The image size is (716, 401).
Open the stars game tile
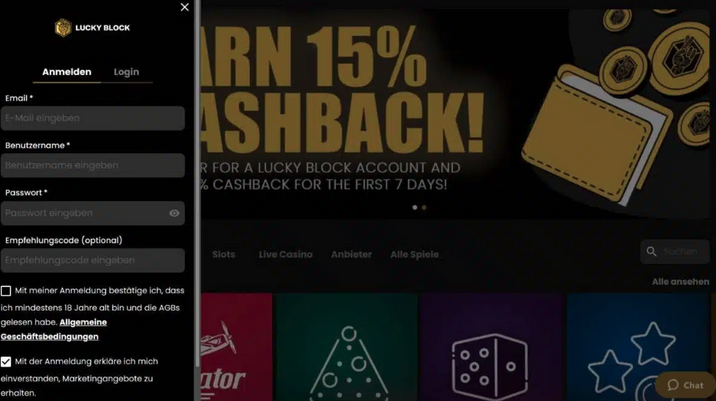pos(638,347)
